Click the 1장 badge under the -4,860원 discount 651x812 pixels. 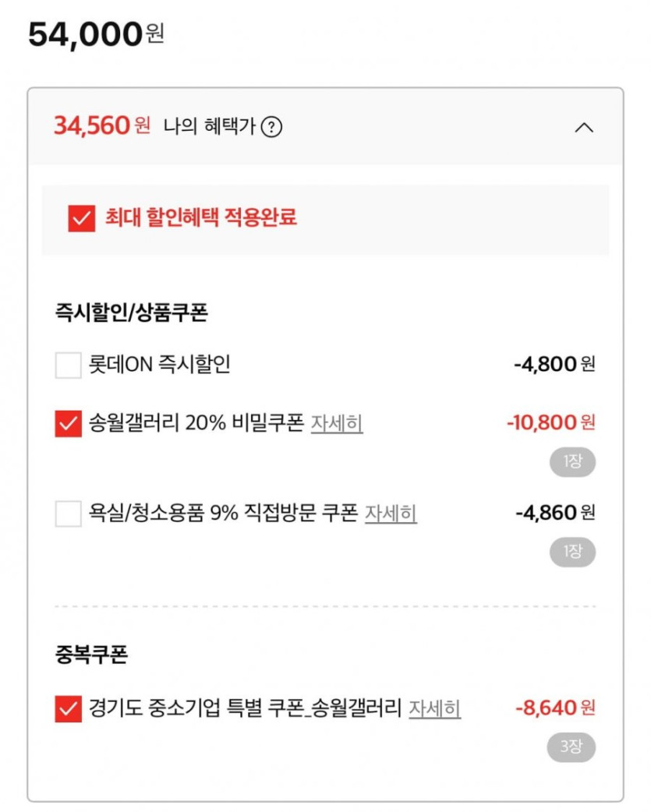tap(572, 552)
